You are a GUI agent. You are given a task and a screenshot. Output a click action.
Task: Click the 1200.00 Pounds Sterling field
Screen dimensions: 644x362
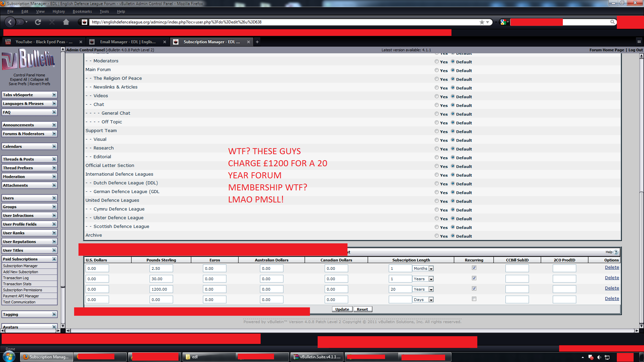click(x=161, y=289)
